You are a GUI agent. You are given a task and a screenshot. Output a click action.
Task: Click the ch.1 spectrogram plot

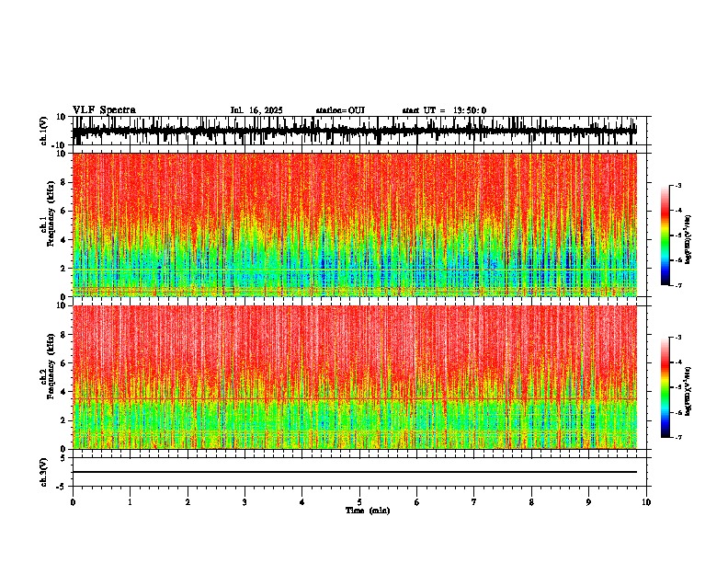(355, 224)
